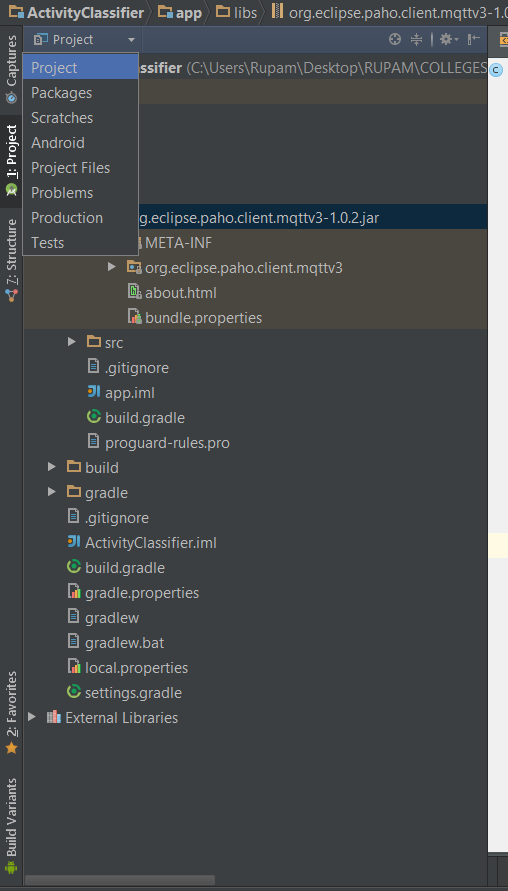
Task: Expand org.eclipse.paho.client.mqttv3 package arrow
Action: pyautogui.click(x=112, y=267)
